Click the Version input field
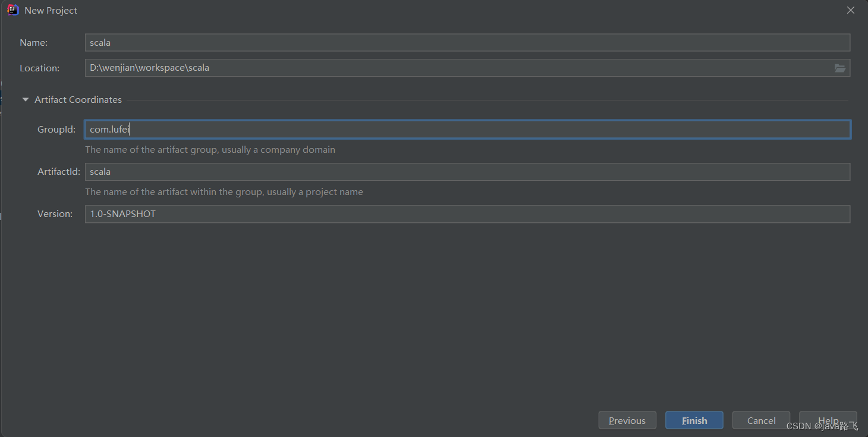This screenshot has width=868, height=437. tap(467, 214)
